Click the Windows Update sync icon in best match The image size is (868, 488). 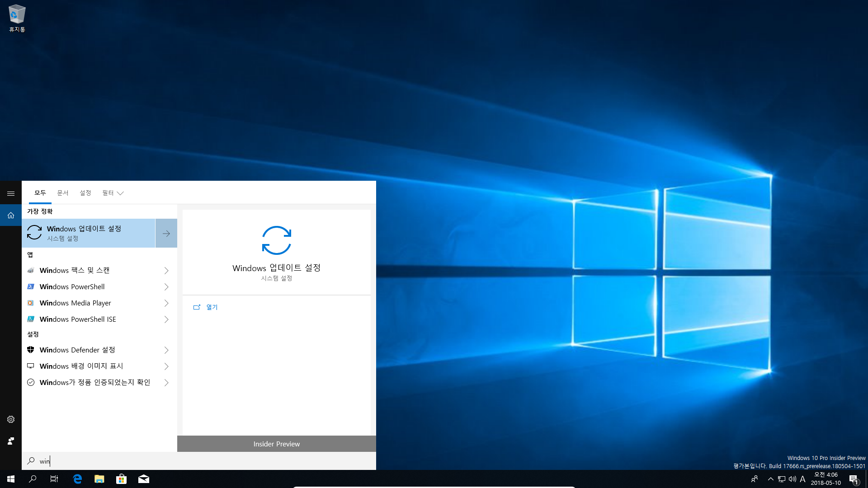34,233
